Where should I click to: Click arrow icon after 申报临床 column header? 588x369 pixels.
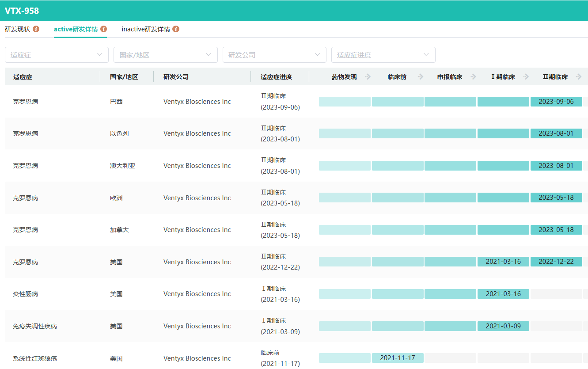(x=473, y=77)
